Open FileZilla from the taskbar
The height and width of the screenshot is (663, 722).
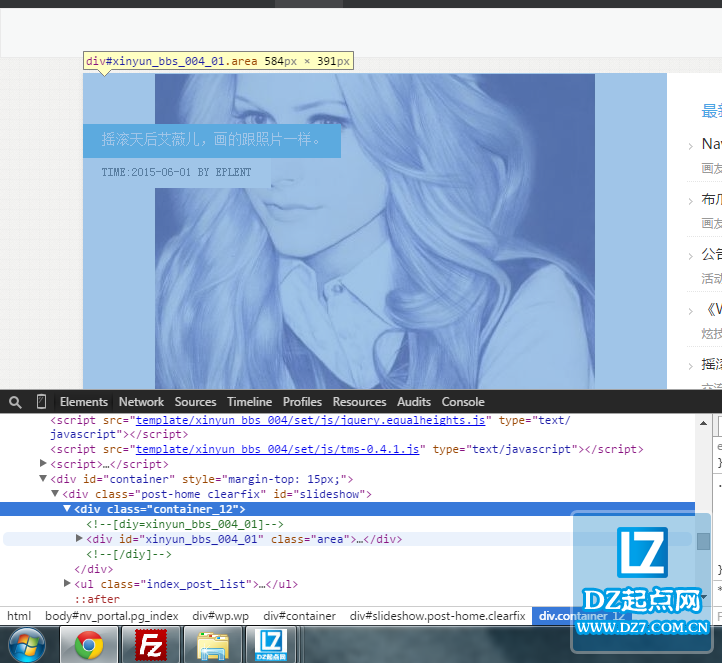pos(151,645)
